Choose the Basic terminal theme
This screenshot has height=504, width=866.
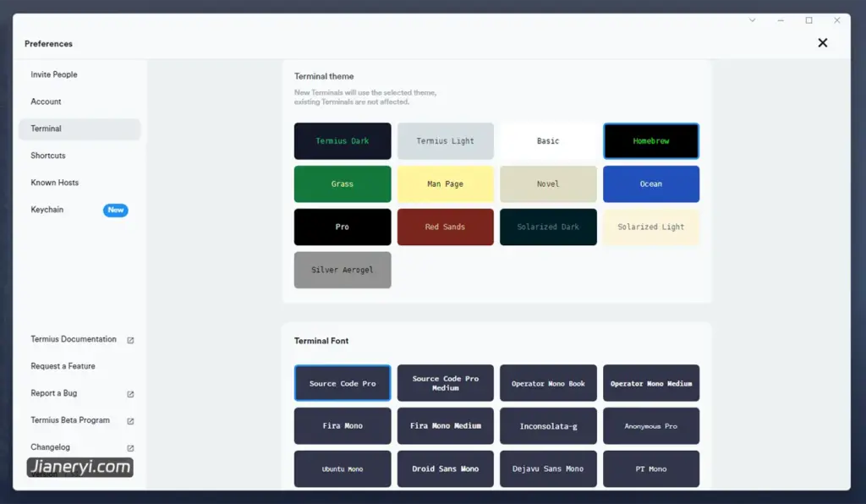coord(548,141)
